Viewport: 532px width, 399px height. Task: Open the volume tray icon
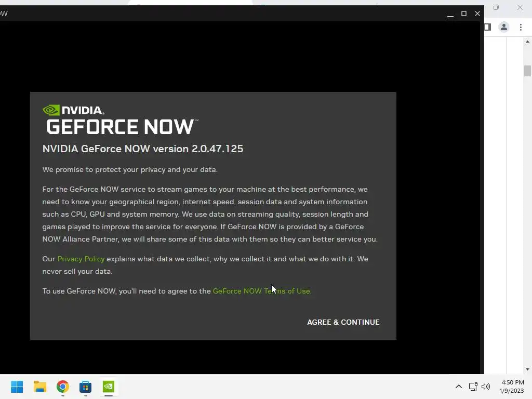pos(486,387)
